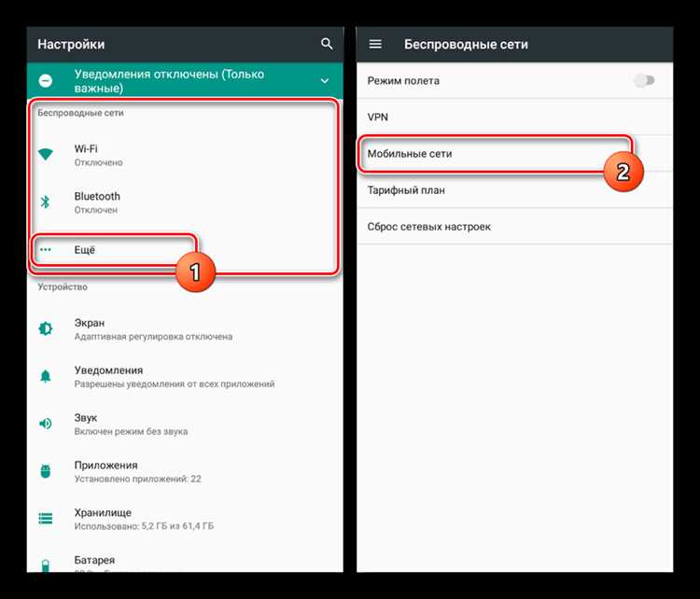Image resolution: width=700 pixels, height=599 pixels.
Task: Tap the Wi-Fi icon
Action: coord(46,155)
